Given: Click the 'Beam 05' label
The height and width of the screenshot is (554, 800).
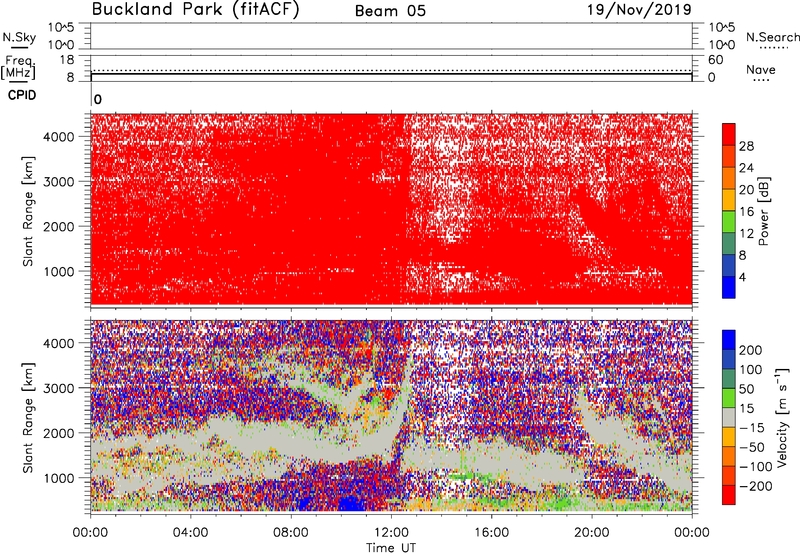Looking at the screenshot, I should [x=390, y=11].
